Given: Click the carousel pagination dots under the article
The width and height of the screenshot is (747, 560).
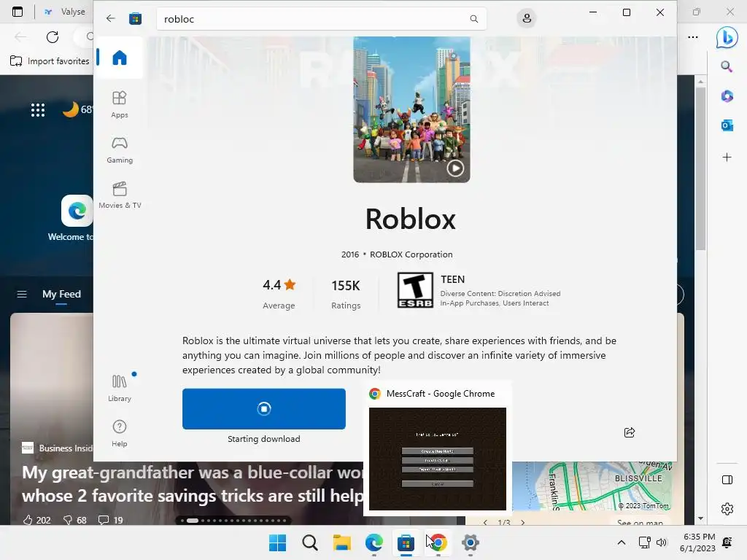Looking at the screenshot, I should click(233, 521).
